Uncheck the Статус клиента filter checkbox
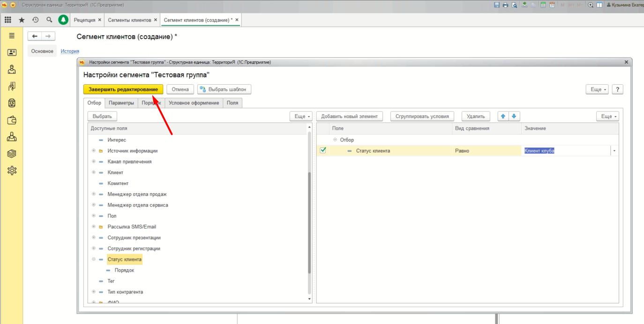The height and width of the screenshot is (324, 644). (x=322, y=150)
